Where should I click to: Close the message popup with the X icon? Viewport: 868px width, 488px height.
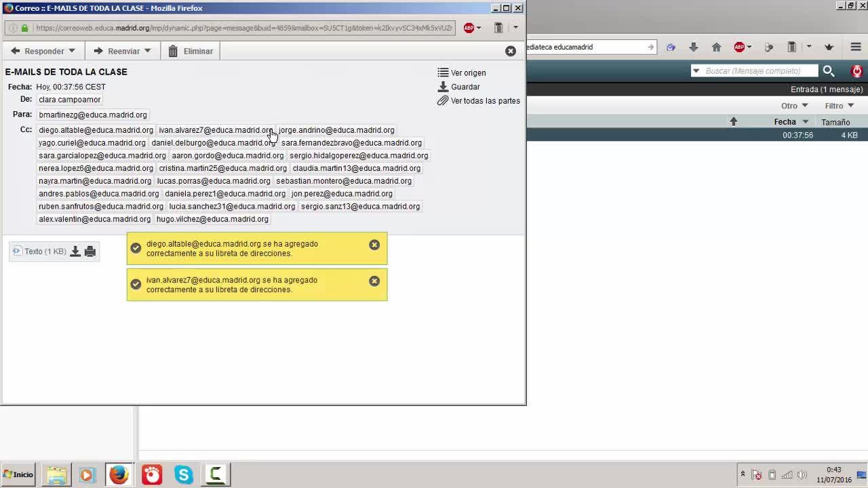pos(511,51)
